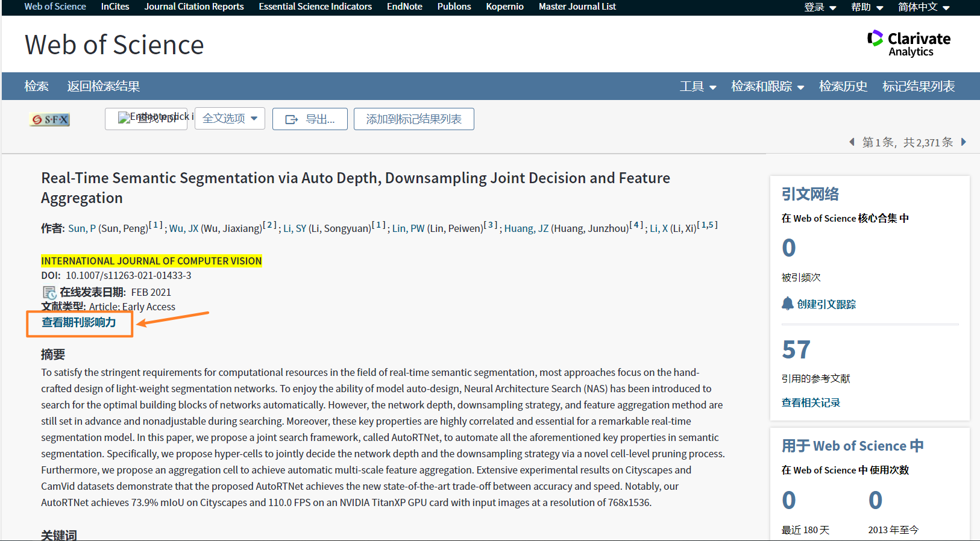Open Publons from top bar

click(454, 7)
